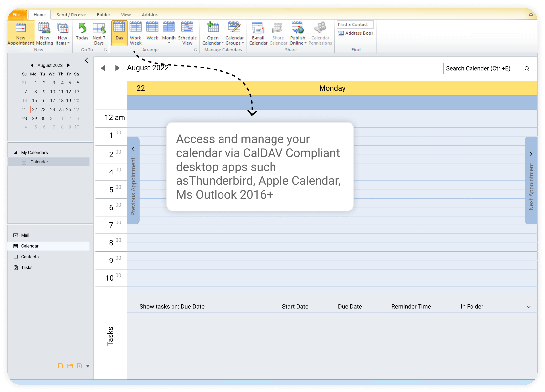Open the Address Book
The image size is (545, 392).
point(355,33)
